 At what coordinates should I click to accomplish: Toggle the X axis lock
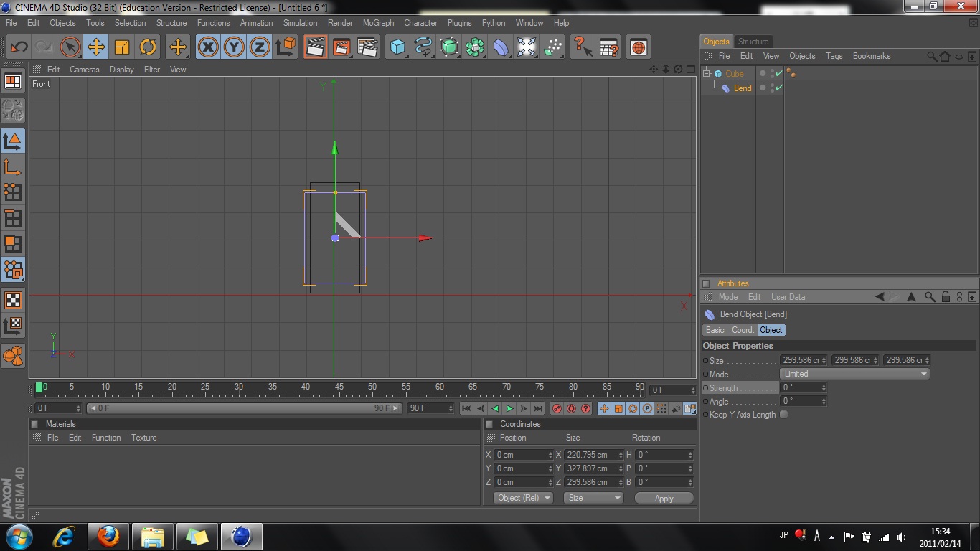pyautogui.click(x=208, y=47)
